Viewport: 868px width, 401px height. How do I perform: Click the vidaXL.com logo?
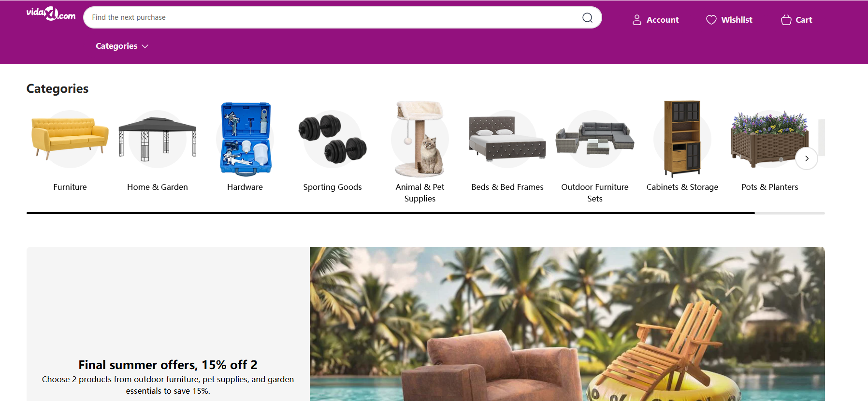coord(51,14)
